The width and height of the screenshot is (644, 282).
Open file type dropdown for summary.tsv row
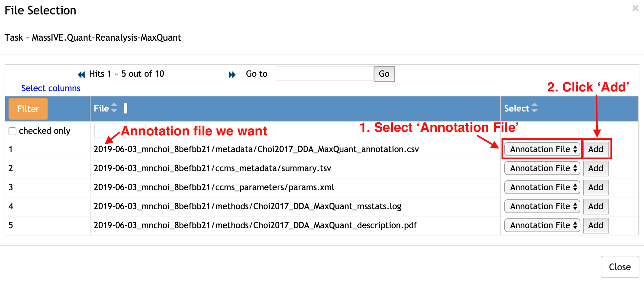pos(542,168)
